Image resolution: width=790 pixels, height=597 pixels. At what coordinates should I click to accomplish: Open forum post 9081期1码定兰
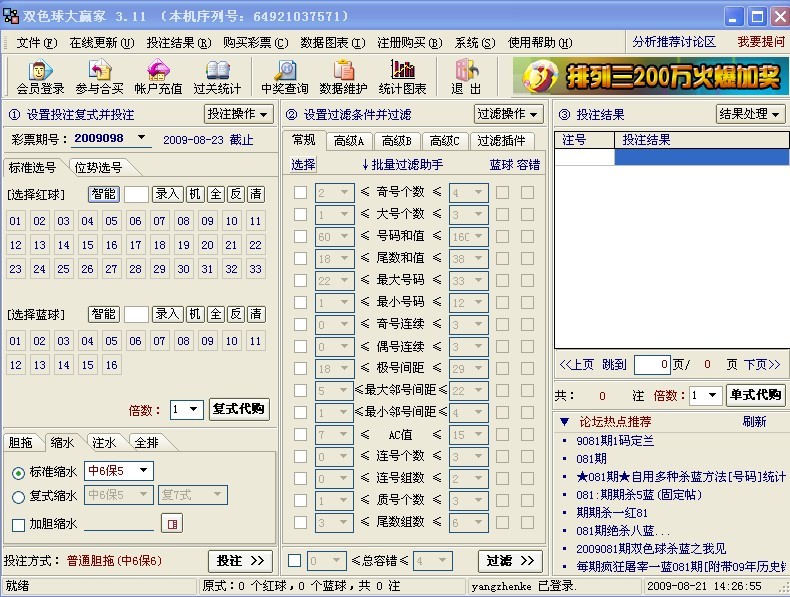[x=615, y=441]
